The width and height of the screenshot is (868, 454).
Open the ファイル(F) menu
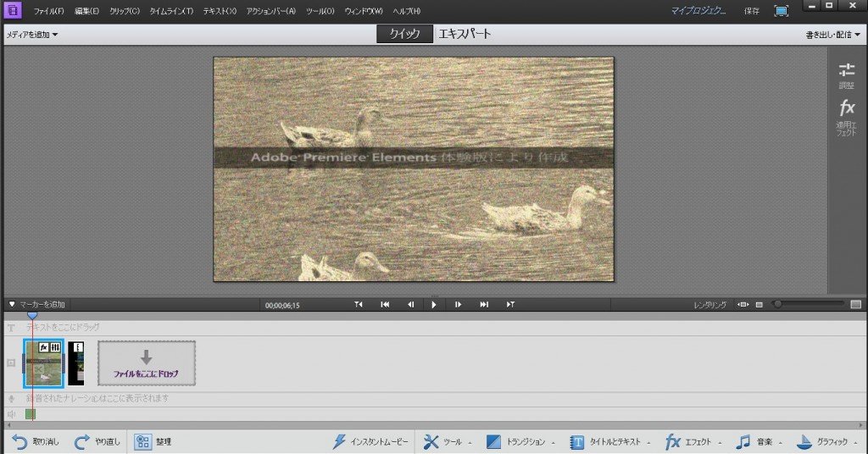[x=48, y=11]
